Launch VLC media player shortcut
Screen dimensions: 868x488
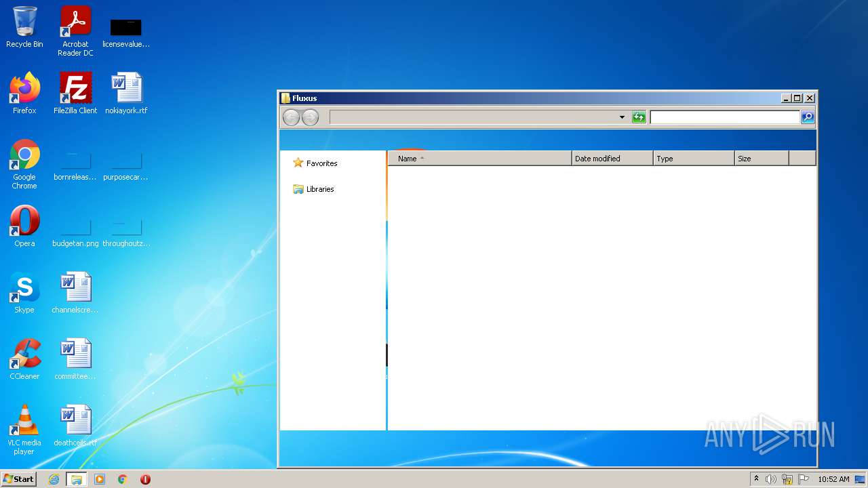24,430
